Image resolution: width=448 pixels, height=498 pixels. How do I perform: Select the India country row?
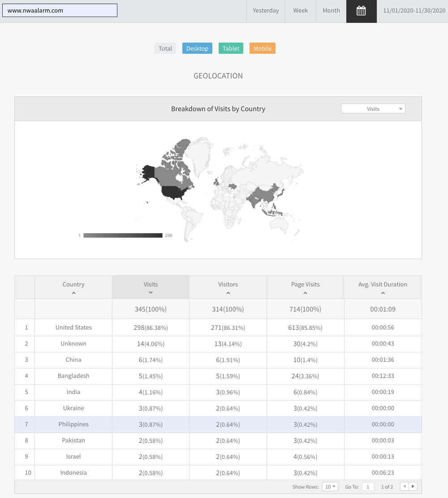click(218, 392)
